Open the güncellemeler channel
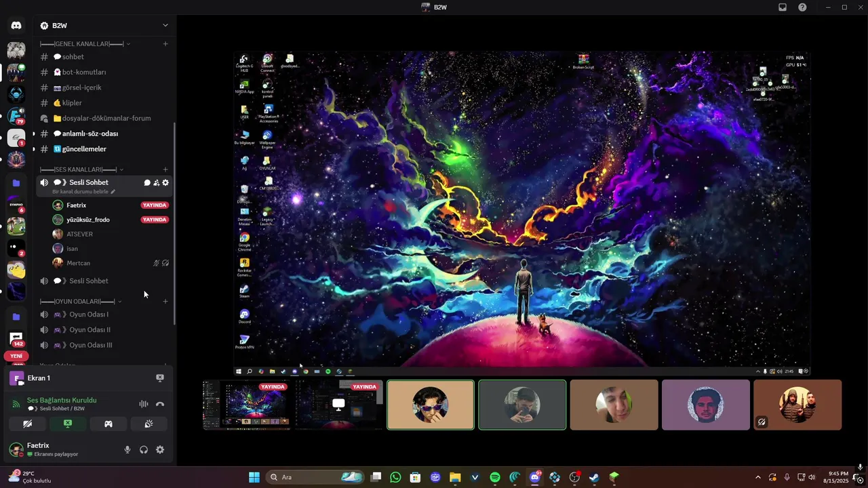The width and height of the screenshot is (868, 488). pyautogui.click(x=104, y=149)
